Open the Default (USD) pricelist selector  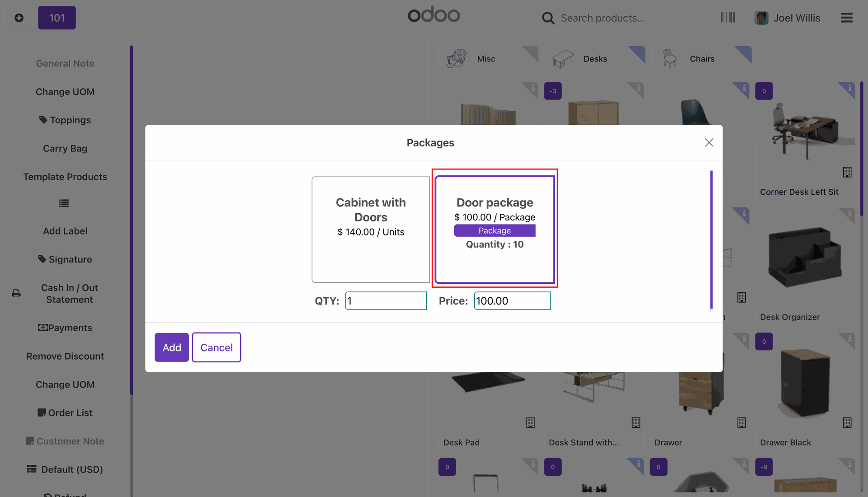[x=65, y=469]
